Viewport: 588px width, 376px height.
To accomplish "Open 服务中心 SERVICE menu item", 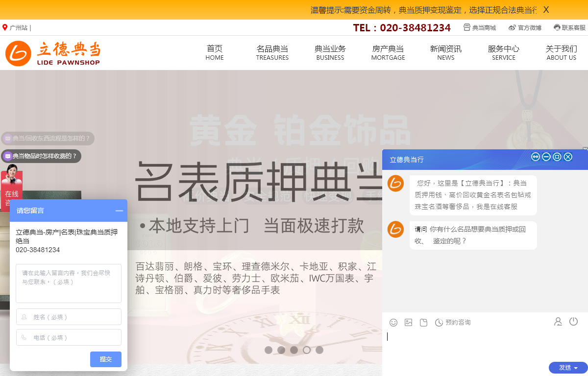I will [504, 53].
